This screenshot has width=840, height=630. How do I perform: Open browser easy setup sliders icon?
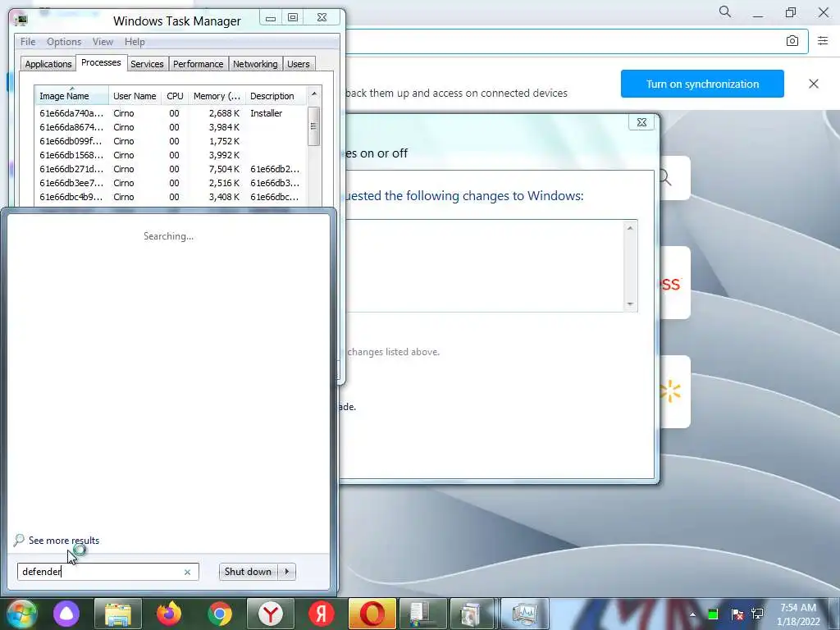pos(823,41)
